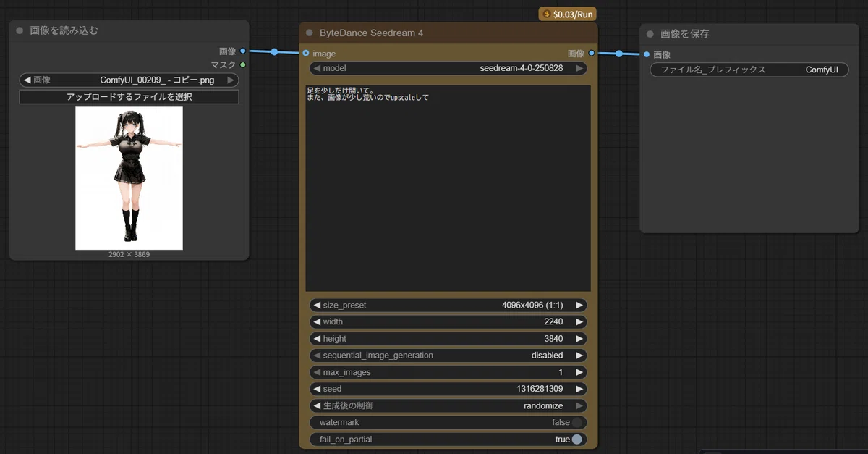Open the size_preset dropdown showing 4096x4096 (1:1)
The image size is (868, 454).
(x=448, y=306)
